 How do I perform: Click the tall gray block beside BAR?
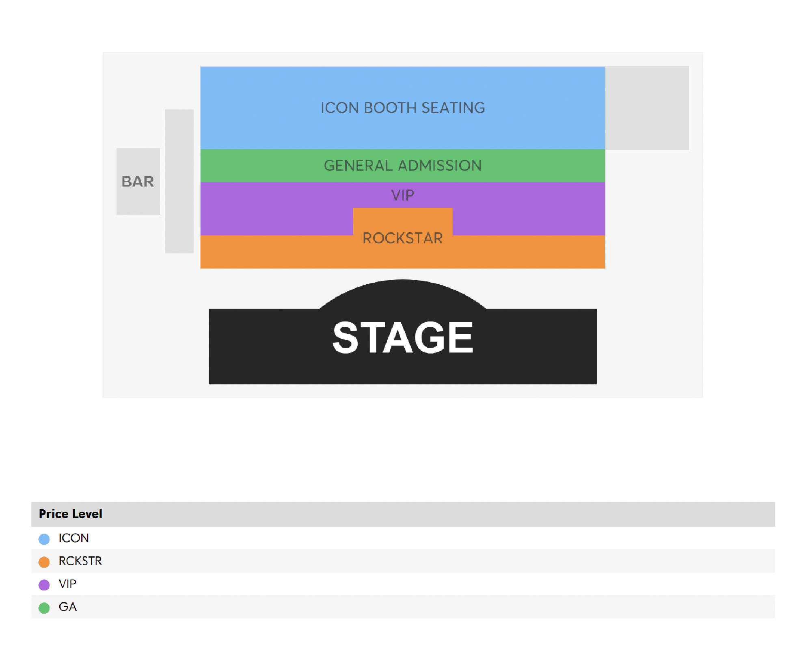point(179,181)
